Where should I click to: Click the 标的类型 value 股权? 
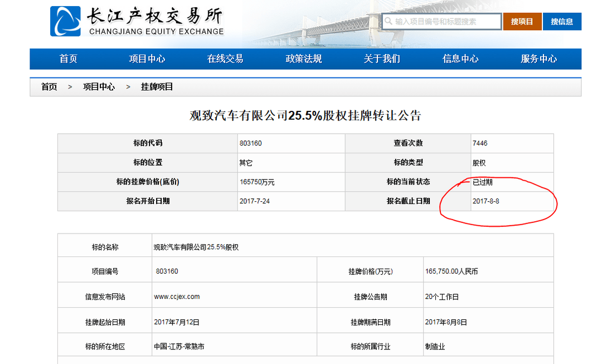[479, 163]
